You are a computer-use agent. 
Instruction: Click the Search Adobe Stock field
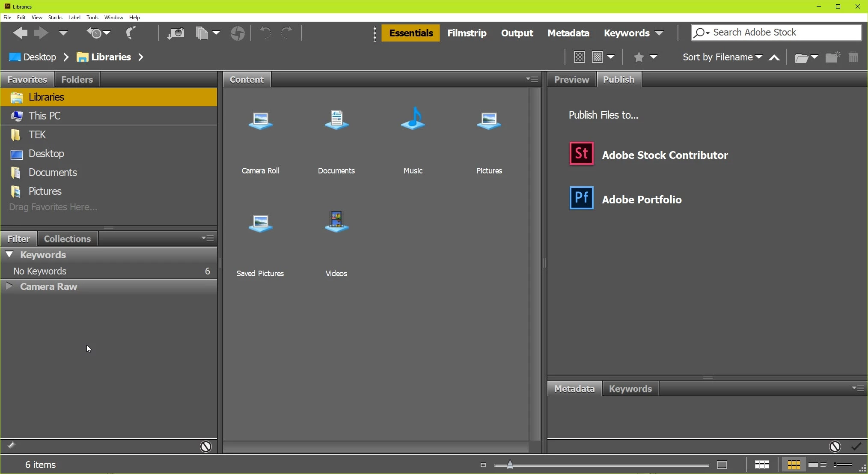(783, 33)
